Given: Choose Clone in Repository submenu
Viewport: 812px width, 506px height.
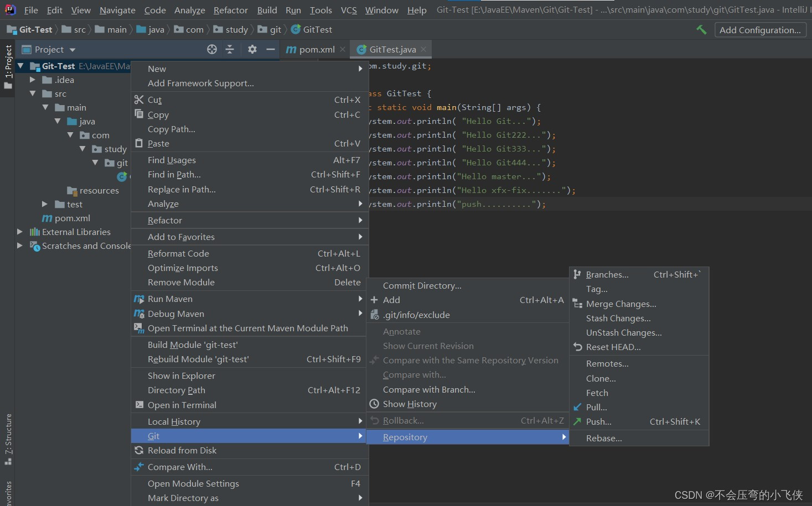Looking at the screenshot, I should click(x=639, y=378).
